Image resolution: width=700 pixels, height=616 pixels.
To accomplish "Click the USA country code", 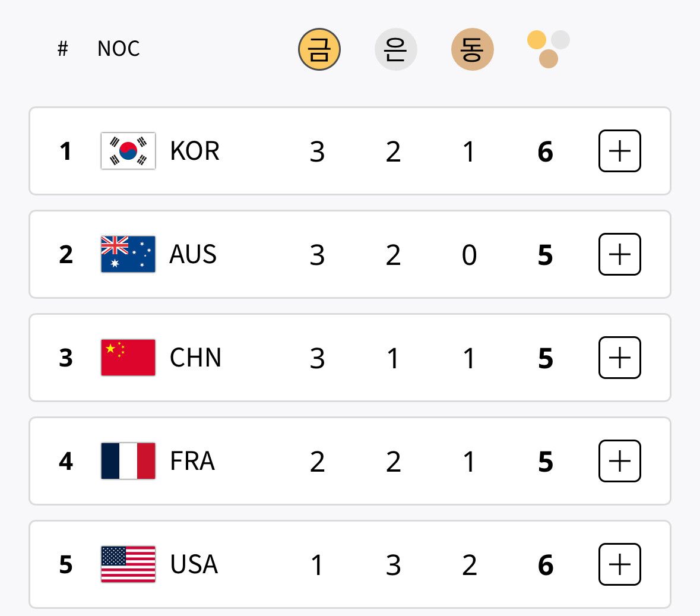I will click(x=194, y=564).
